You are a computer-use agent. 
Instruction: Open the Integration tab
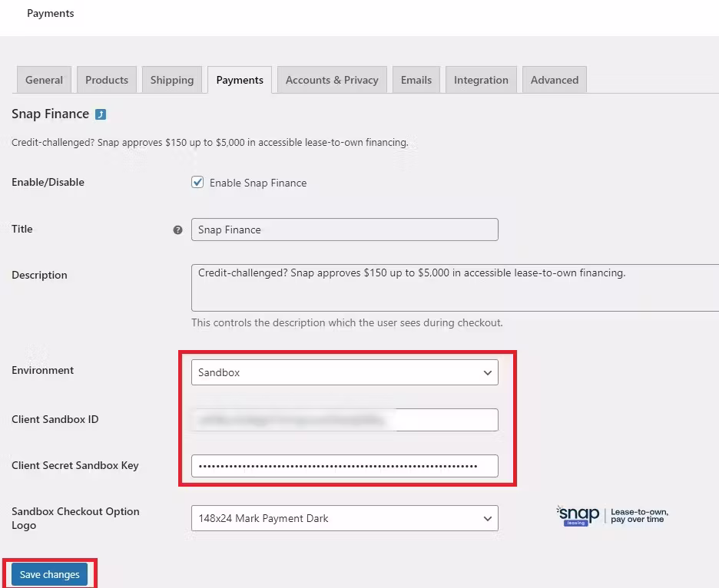click(x=481, y=80)
